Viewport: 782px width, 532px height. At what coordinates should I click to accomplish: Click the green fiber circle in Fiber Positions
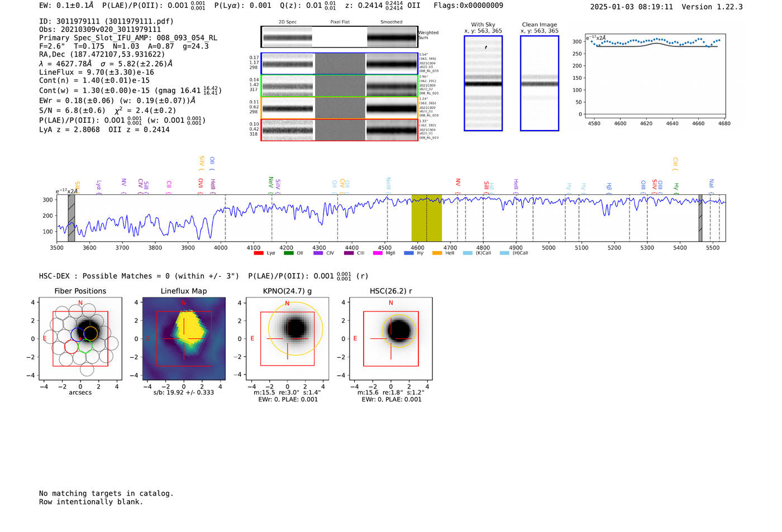point(85,346)
